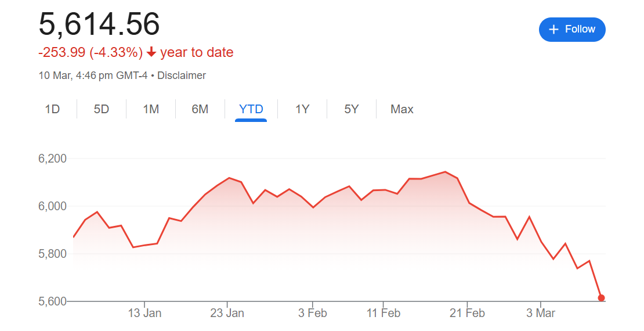Click the red down arrow icon
The image size is (644, 331).
(x=151, y=53)
